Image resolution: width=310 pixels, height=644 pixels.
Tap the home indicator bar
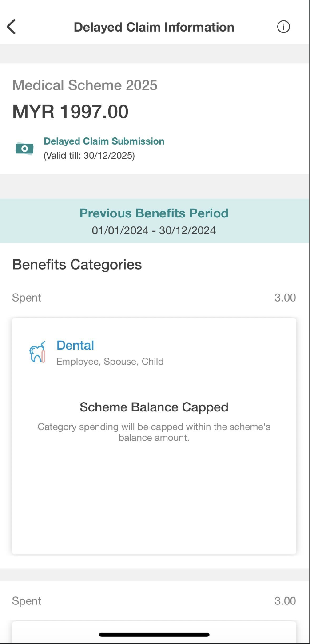click(154, 635)
